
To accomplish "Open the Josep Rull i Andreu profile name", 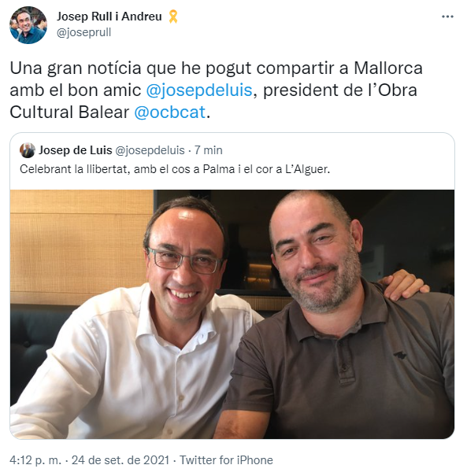I will 109,17.
